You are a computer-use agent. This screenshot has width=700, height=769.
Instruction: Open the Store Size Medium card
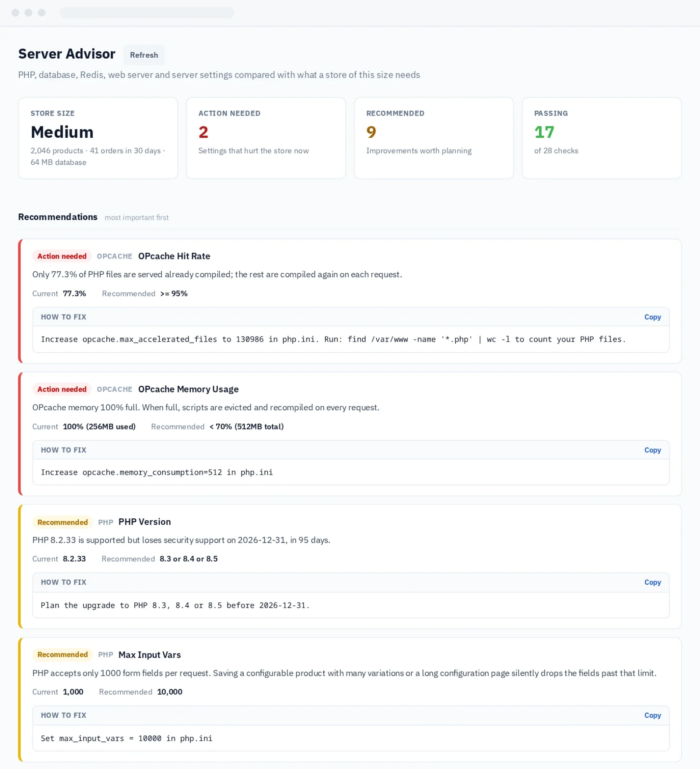click(x=98, y=138)
